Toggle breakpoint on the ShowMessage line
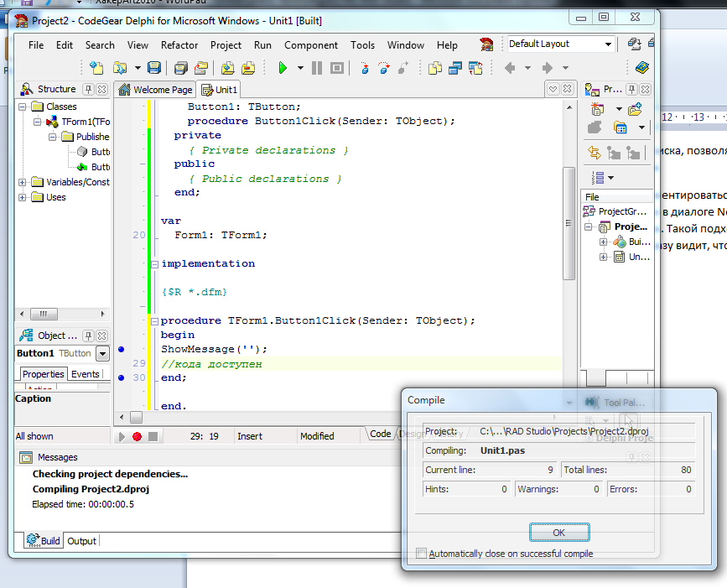Image resolution: width=727 pixels, height=588 pixels. coord(121,349)
